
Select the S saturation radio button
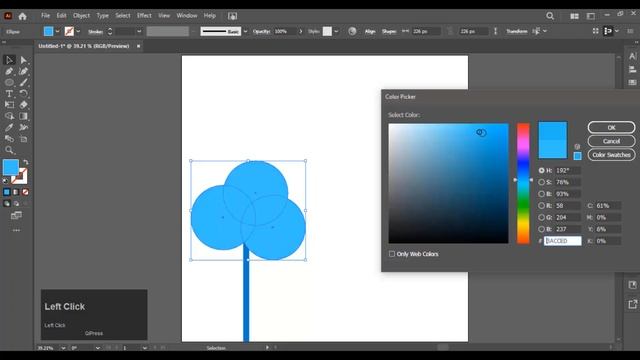click(x=541, y=182)
